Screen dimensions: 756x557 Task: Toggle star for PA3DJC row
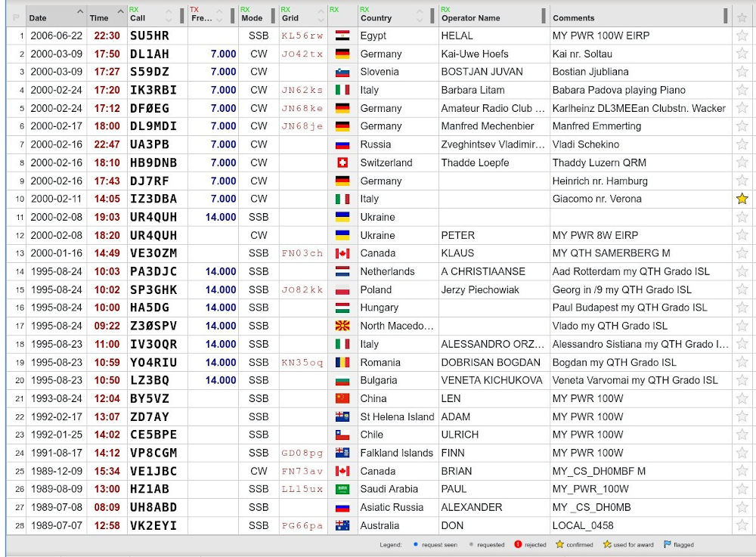tap(742, 271)
